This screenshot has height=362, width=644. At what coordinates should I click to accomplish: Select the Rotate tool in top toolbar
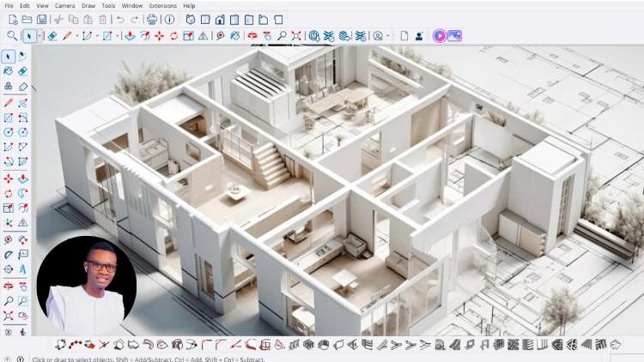(x=173, y=36)
